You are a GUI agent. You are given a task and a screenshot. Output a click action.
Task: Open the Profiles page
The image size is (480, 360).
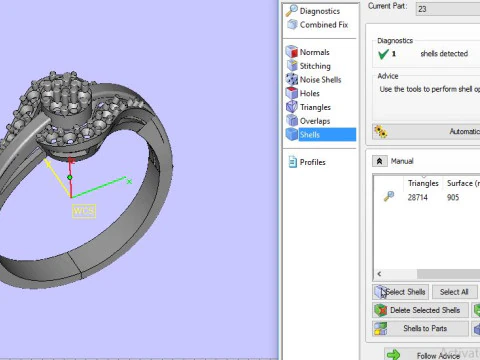tap(312, 162)
